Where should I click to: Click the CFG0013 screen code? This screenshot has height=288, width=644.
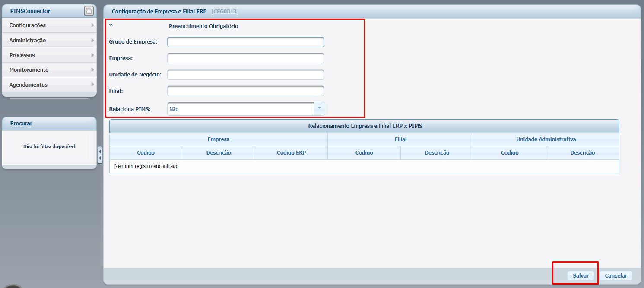click(225, 11)
